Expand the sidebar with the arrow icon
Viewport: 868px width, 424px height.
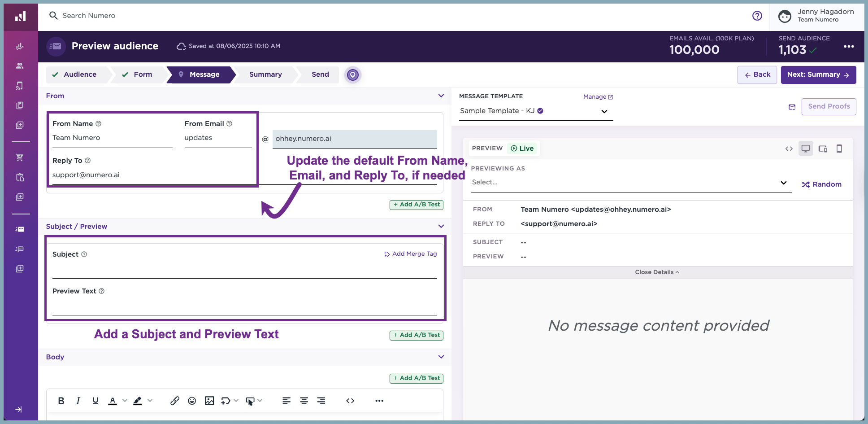[x=18, y=409]
